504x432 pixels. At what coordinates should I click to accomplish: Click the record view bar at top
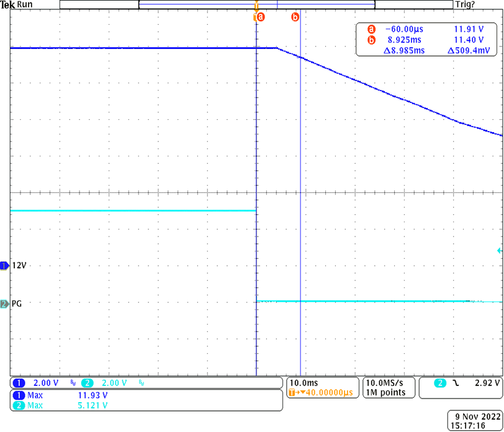click(256, 4)
